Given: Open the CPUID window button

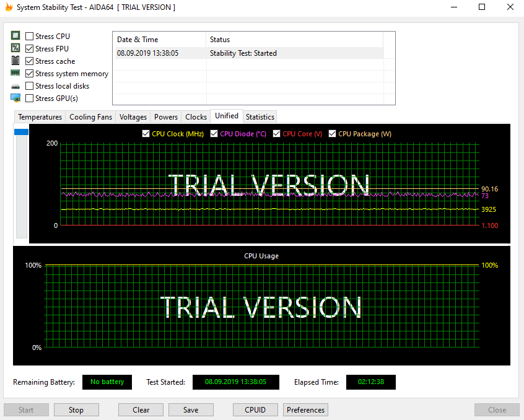Looking at the screenshot, I should [x=255, y=410].
